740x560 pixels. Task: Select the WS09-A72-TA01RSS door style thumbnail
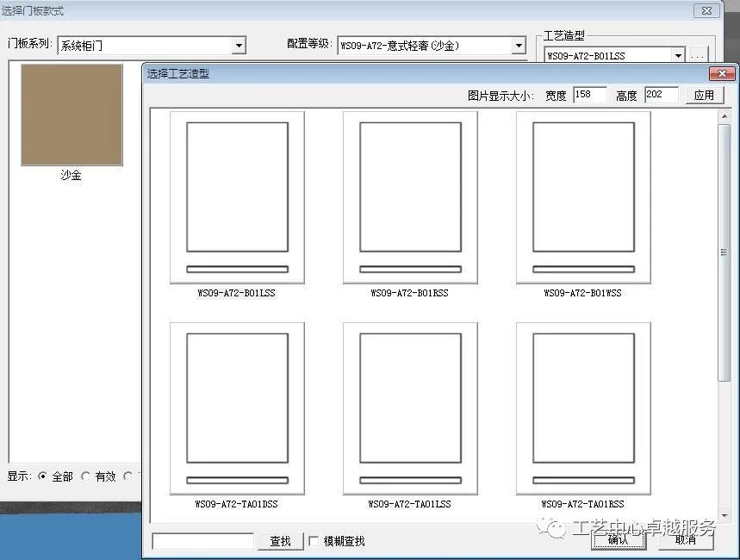[583, 407]
